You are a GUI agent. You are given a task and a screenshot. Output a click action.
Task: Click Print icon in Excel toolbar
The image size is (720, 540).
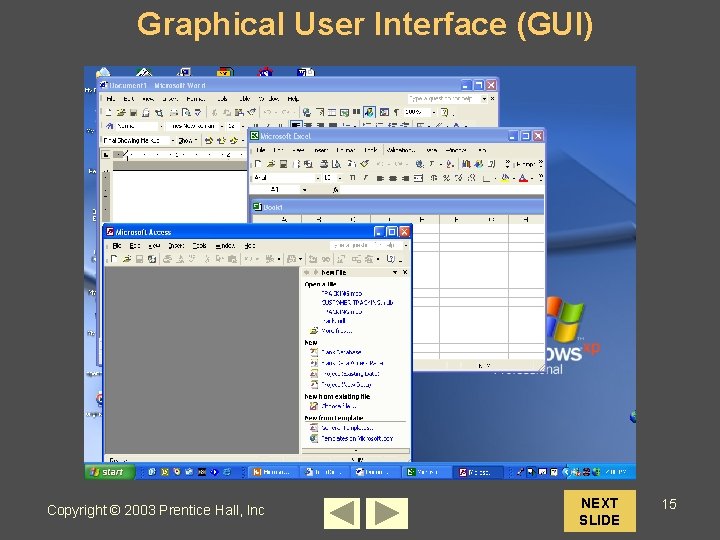[324, 164]
